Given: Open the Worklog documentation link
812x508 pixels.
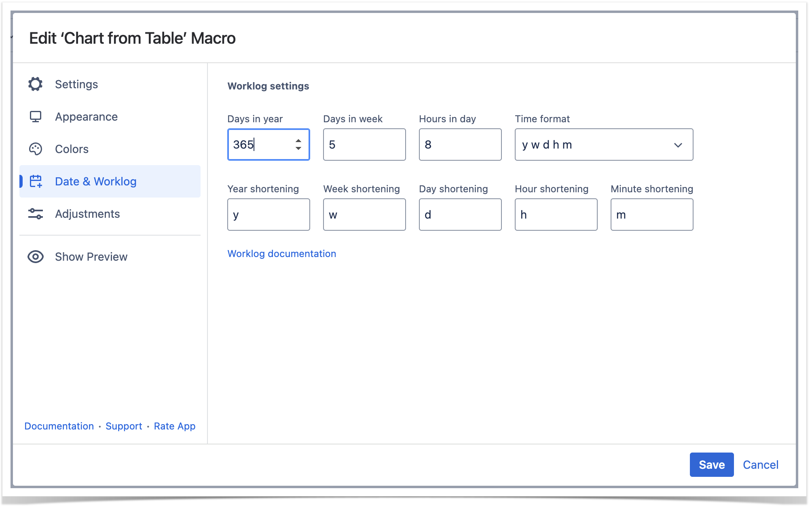Looking at the screenshot, I should (281, 253).
